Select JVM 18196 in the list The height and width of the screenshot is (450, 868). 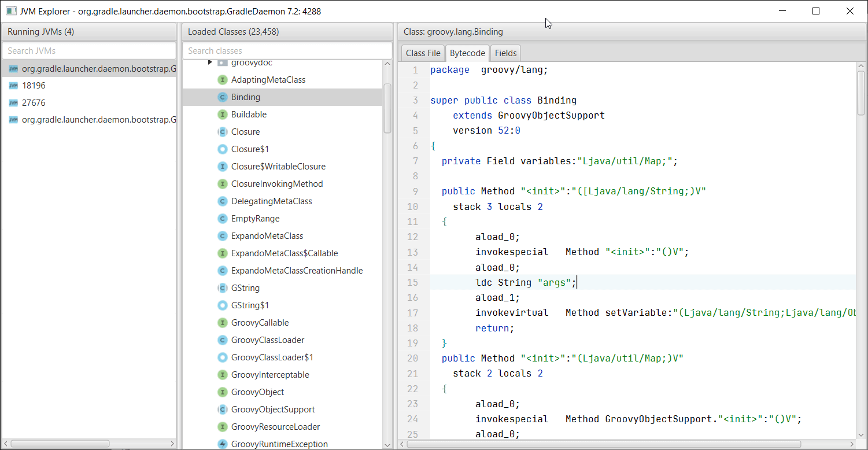[x=89, y=86]
